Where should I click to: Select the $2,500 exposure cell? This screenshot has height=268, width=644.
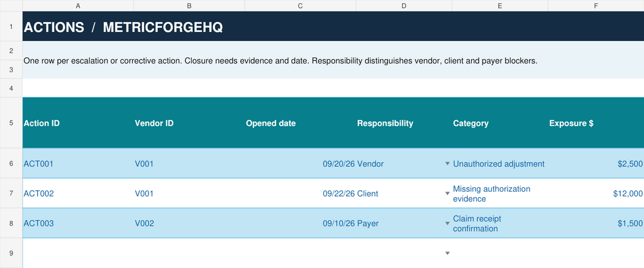tap(596, 164)
